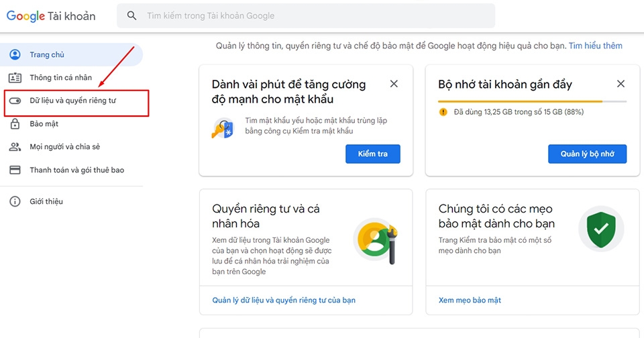Click the Bảo mật padlock icon
This screenshot has height=338, width=644.
coord(15,124)
